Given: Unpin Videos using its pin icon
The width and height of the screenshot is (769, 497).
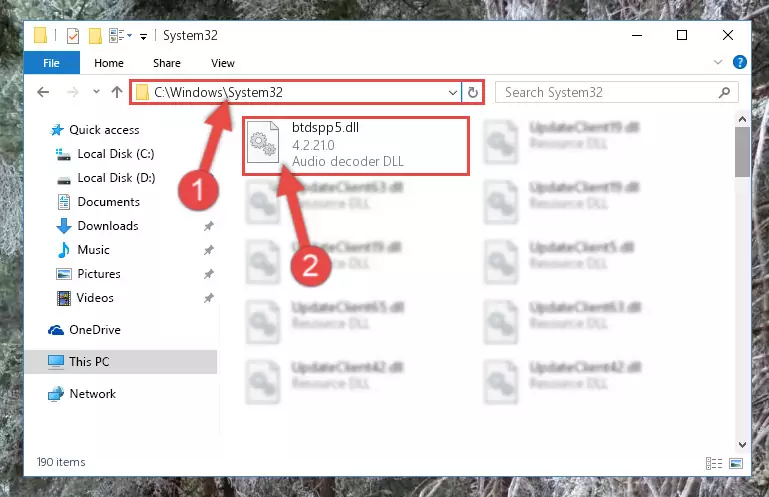Looking at the screenshot, I should (208, 298).
